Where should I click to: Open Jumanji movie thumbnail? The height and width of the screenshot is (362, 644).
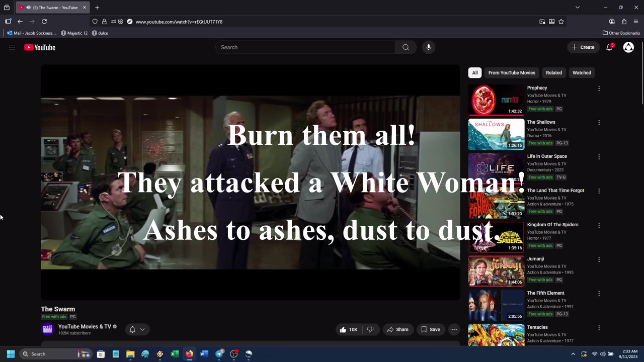[x=496, y=271]
